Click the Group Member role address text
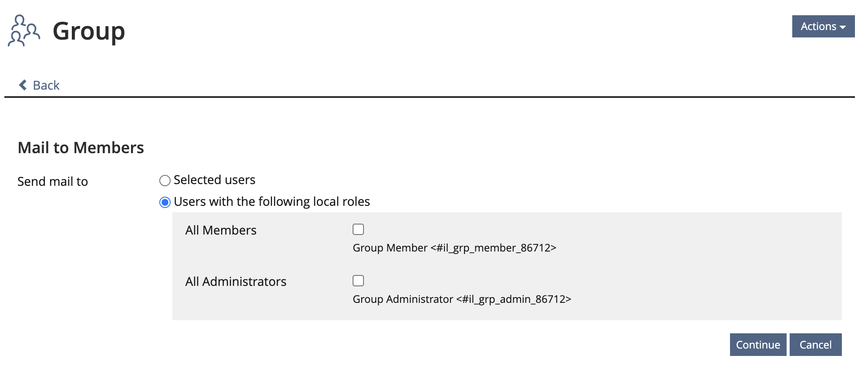This screenshot has height=369, width=868. click(x=454, y=248)
